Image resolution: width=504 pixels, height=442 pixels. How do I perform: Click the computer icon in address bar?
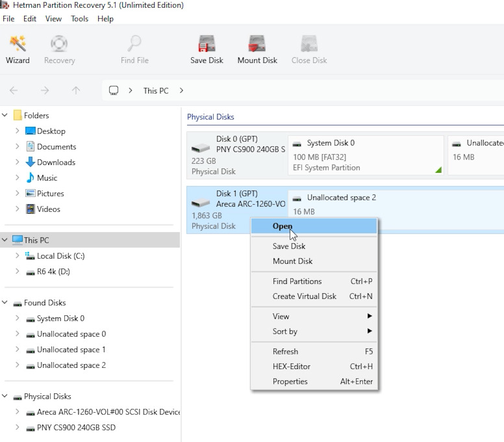coord(114,90)
